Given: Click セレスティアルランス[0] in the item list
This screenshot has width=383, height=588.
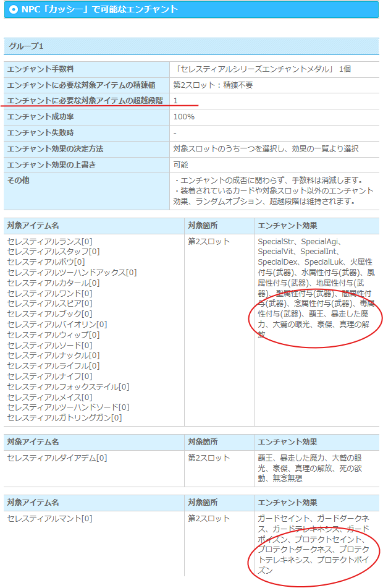Looking at the screenshot, I should coord(49,241).
